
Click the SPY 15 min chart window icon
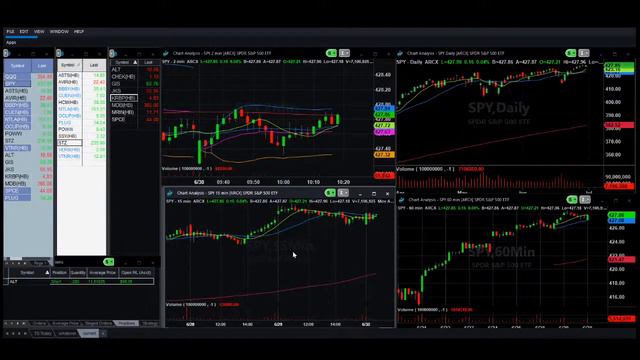pos(170,193)
